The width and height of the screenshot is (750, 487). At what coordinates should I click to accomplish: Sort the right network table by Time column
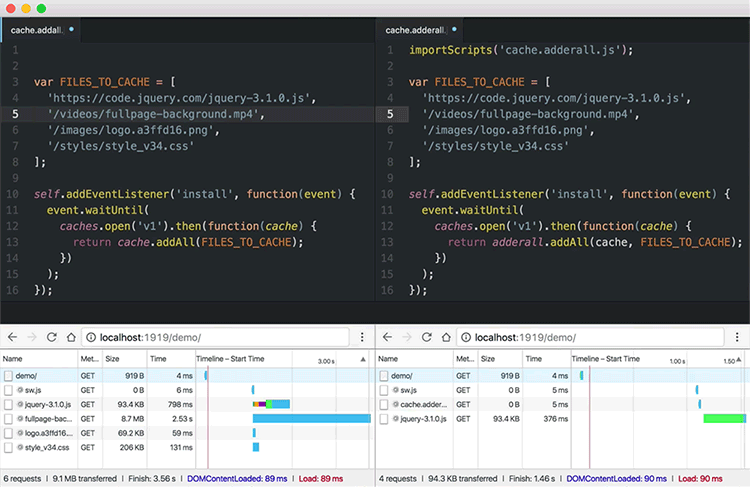point(534,358)
